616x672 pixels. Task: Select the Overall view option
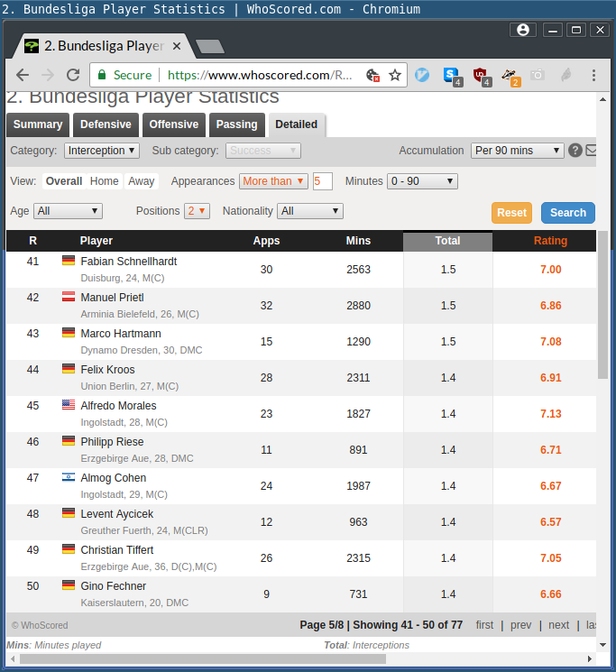(64, 181)
